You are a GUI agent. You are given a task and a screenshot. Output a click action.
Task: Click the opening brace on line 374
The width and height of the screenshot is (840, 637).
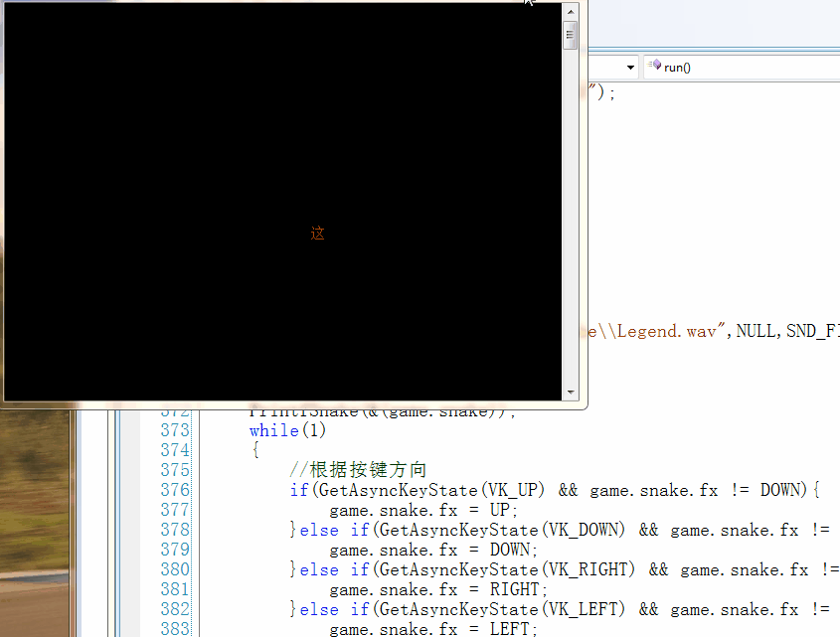coord(255,450)
